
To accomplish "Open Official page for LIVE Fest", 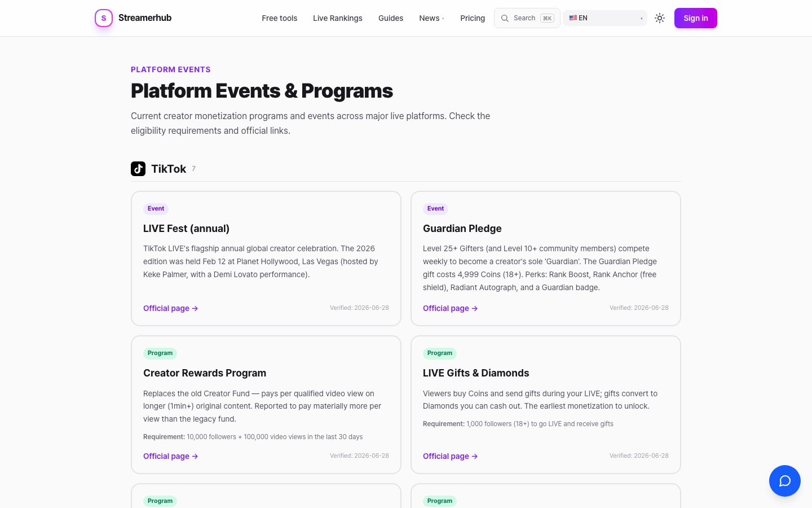I will tap(171, 308).
